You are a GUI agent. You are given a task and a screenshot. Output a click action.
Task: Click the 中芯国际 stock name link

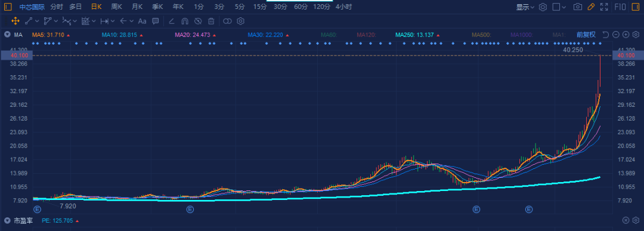32,7
